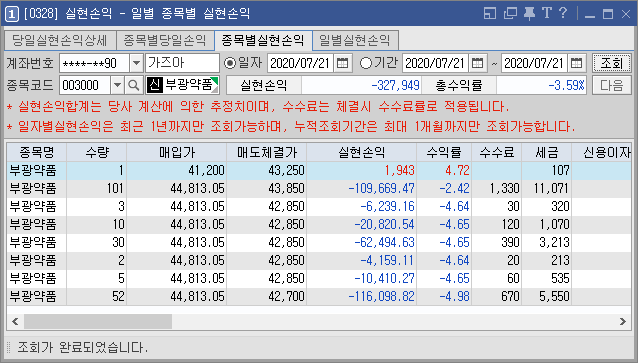Expand the 종목코드 stock code dropdown
Image resolution: width=638 pixels, height=363 pixels.
click(118, 85)
